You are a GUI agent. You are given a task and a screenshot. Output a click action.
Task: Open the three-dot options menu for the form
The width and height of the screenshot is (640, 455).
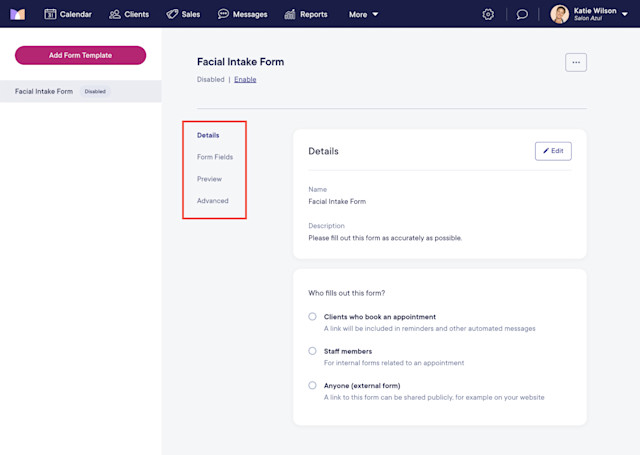click(576, 62)
